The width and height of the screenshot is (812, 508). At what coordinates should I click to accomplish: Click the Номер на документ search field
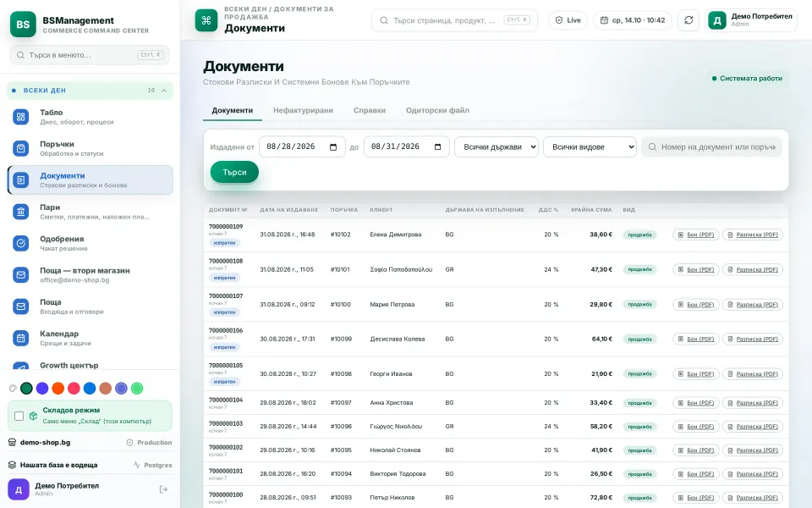(x=711, y=147)
